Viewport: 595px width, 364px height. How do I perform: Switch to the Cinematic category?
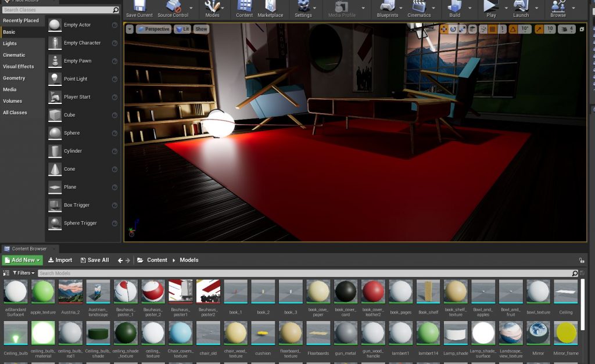[x=14, y=55]
